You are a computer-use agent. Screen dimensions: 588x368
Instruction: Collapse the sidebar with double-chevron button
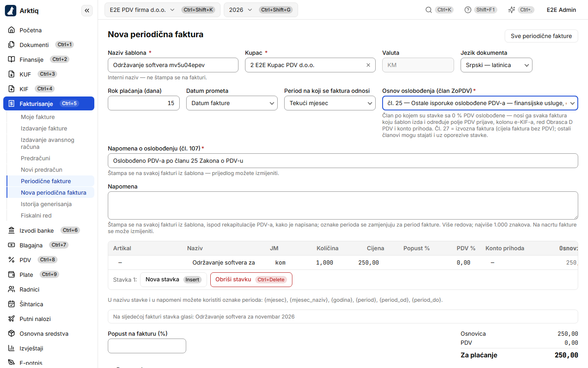point(87,11)
